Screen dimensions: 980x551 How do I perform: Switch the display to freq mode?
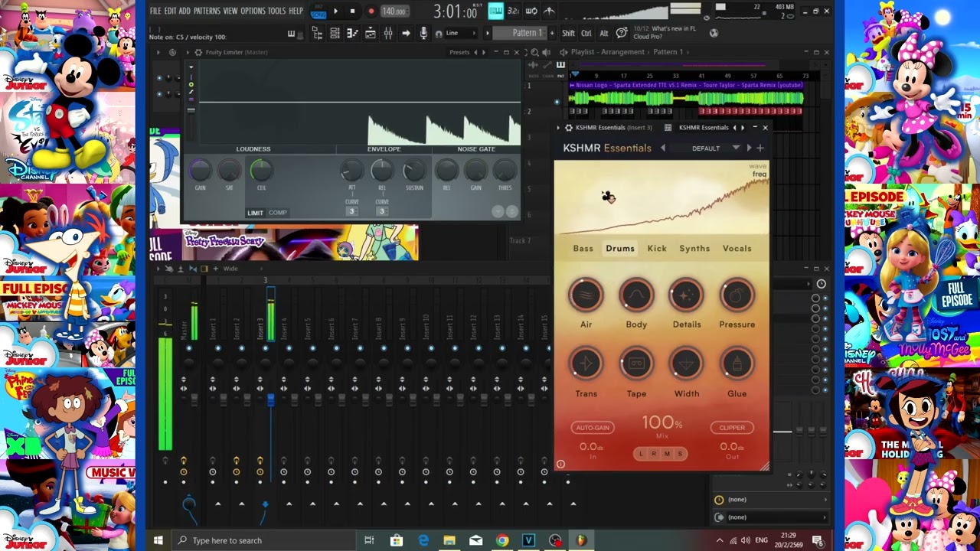click(759, 174)
